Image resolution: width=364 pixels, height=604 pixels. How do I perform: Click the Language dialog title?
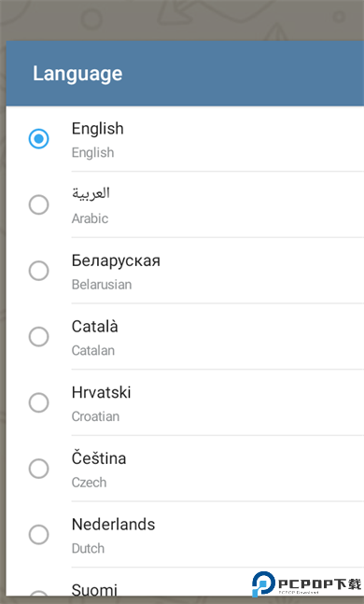77,74
